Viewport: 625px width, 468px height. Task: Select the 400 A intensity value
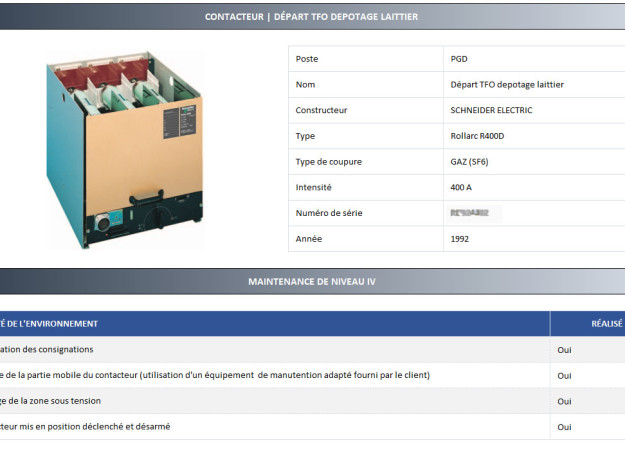click(463, 187)
